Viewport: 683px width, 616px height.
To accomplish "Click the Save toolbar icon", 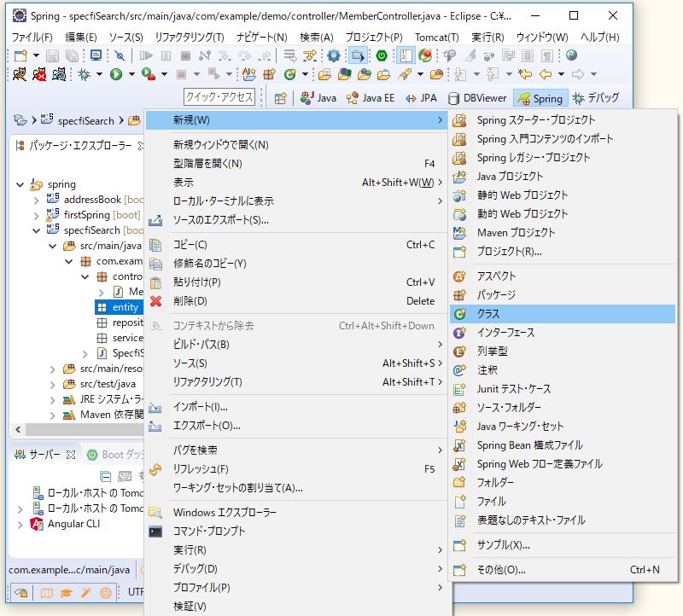I will [52, 55].
